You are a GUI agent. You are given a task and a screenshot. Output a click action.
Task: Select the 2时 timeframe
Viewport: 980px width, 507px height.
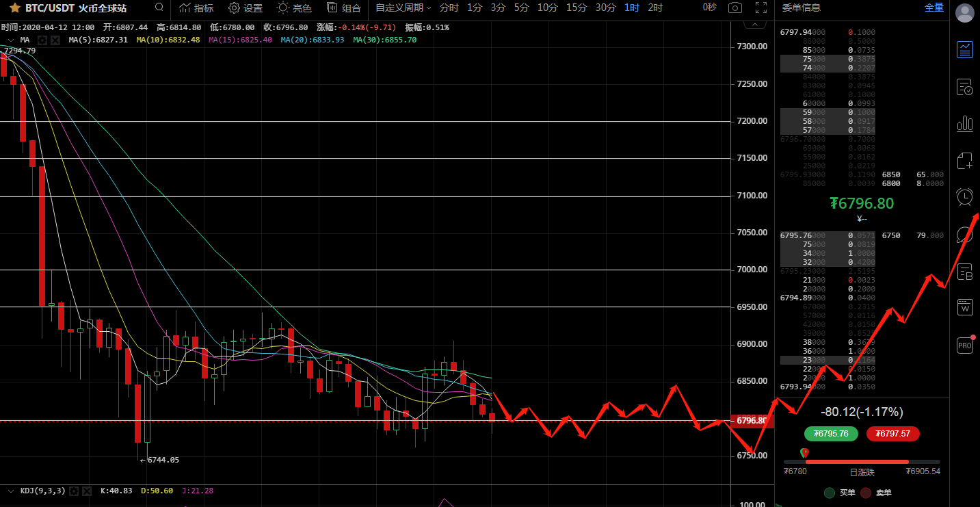pos(655,8)
